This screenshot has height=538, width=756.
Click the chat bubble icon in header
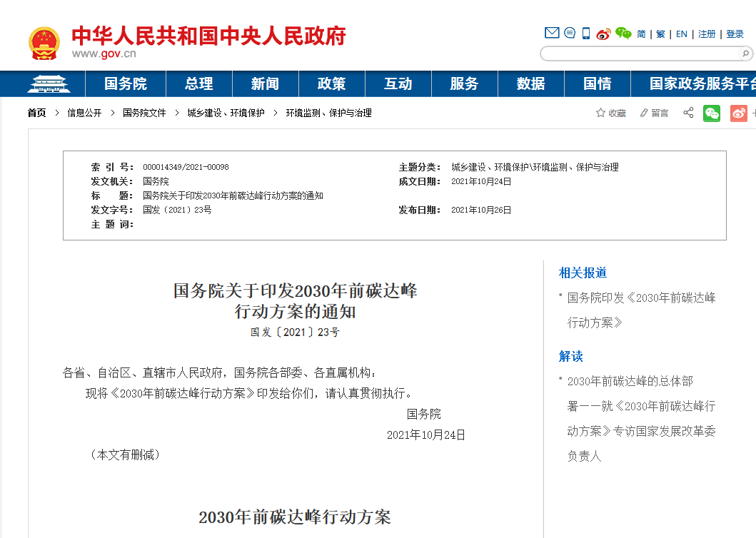570,33
